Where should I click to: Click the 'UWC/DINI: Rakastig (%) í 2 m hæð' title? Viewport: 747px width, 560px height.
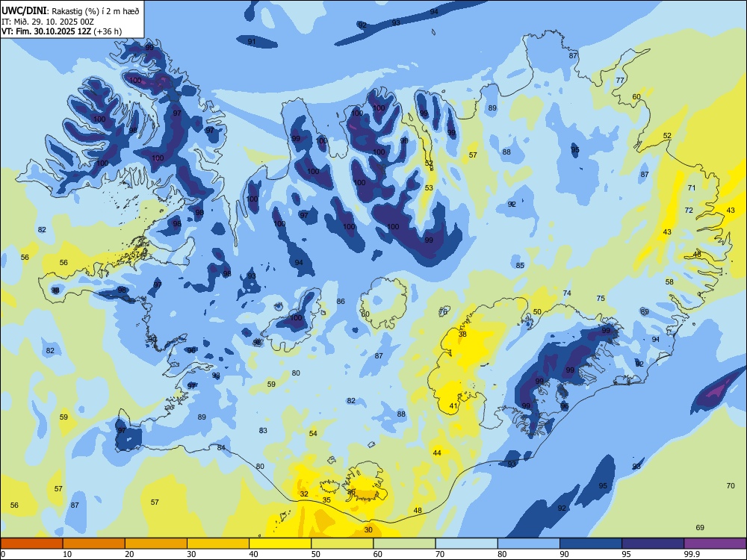(x=70, y=11)
